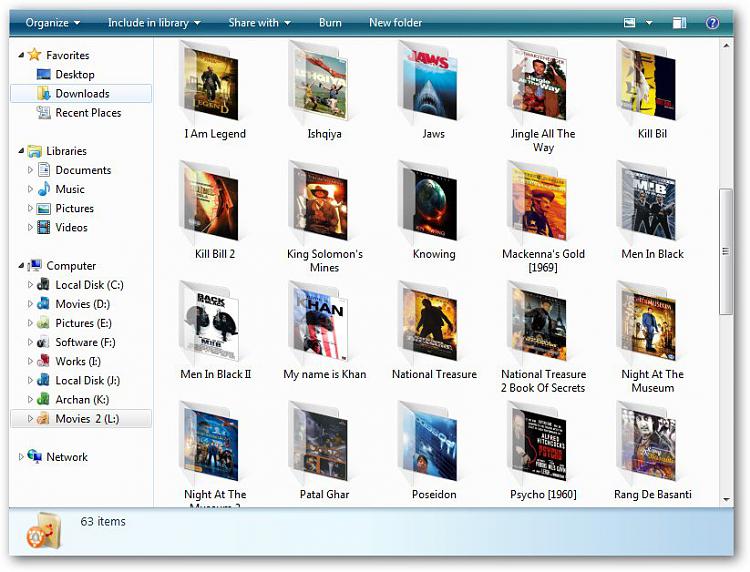Expand the Network tree node

coord(21,457)
